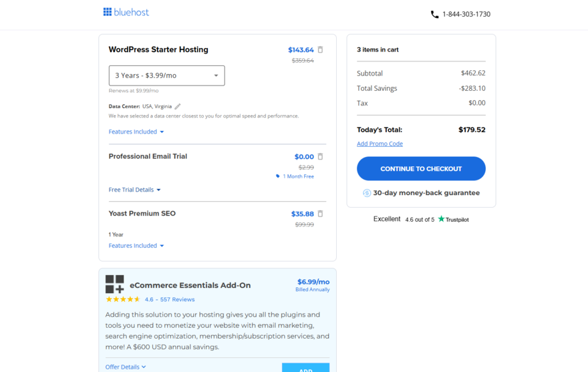This screenshot has height=372, width=588.
Task: Edit the data center with pencil icon
Action: coord(178,106)
